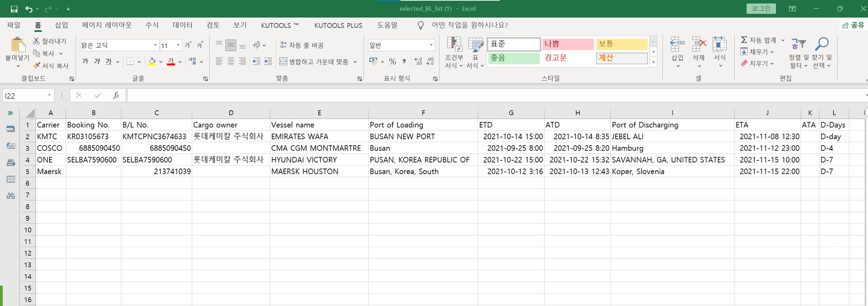Apply comma style number format

pyautogui.click(x=404, y=62)
